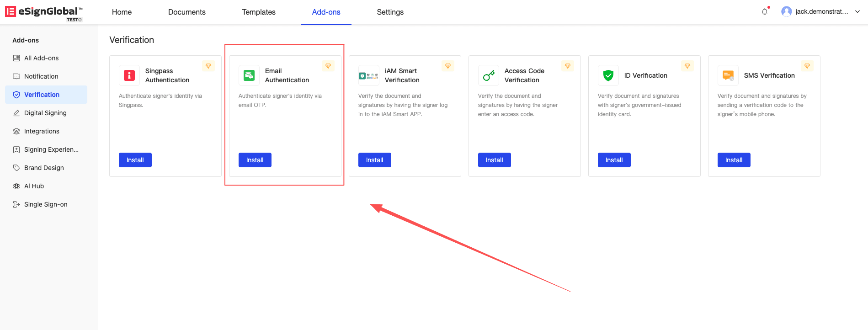The width and height of the screenshot is (868, 330).
Task: Click the user avatar icon
Action: point(787,12)
